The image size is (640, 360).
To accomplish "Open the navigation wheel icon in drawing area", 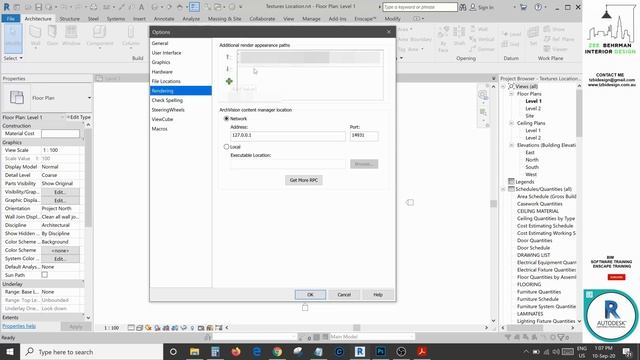I will click(482, 95).
